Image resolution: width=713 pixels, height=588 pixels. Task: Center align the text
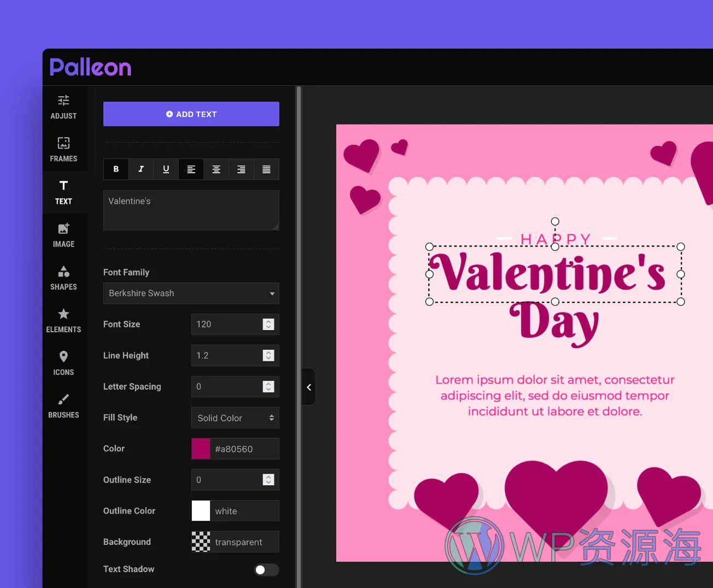[216, 169]
